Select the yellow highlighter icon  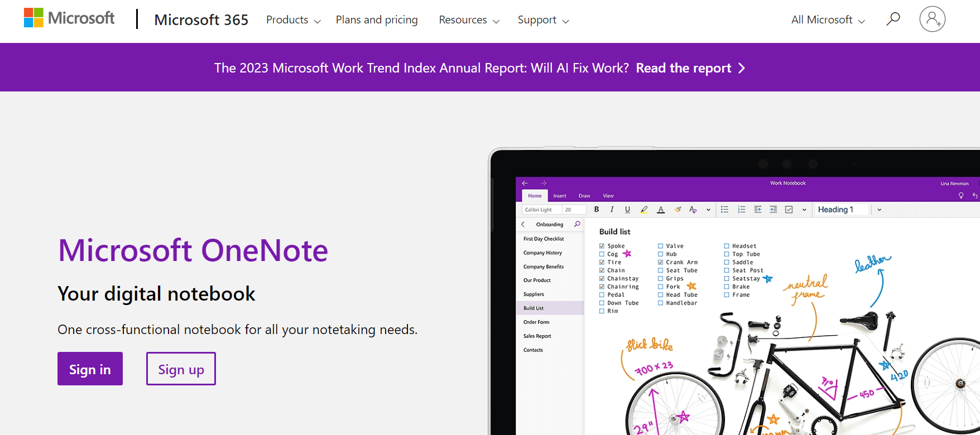[644, 210]
